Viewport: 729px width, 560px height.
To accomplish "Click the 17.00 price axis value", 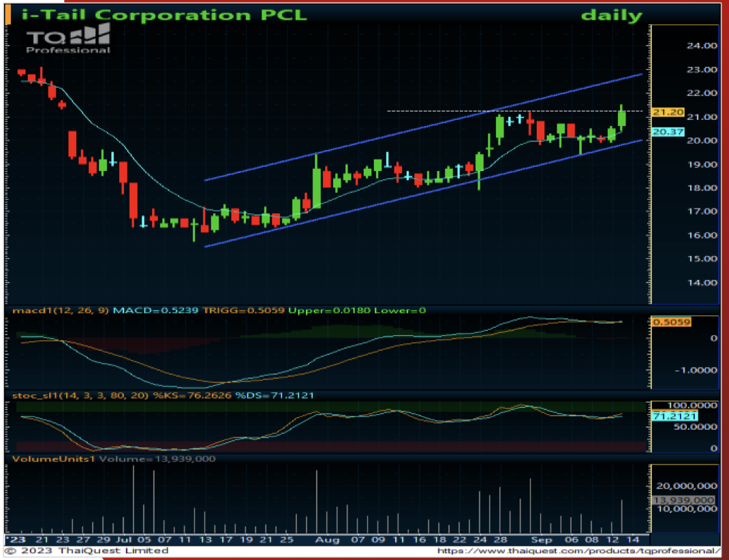I will (x=702, y=211).
